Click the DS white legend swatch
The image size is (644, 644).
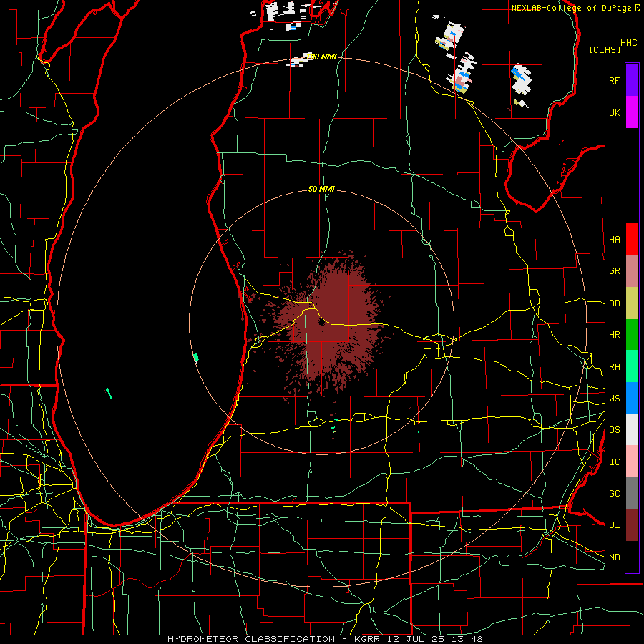[x=632, y=429]
